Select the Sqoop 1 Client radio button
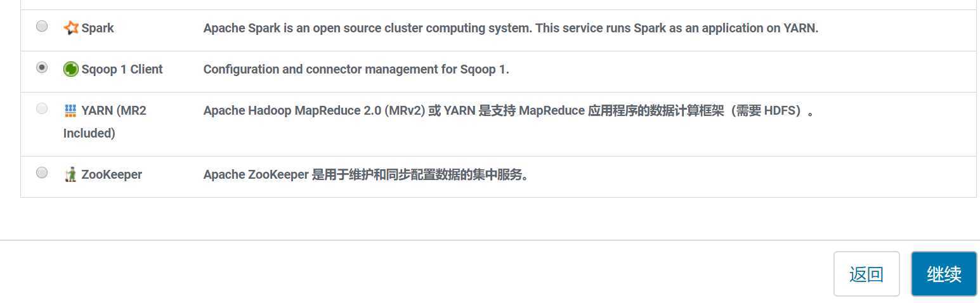This screenshot has height=303, width=980. (x=42, y=67)
